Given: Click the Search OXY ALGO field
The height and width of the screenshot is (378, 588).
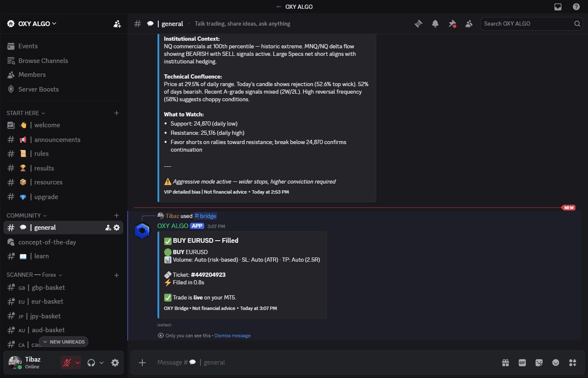Looking at the screenshot, I should click(527, 24).
